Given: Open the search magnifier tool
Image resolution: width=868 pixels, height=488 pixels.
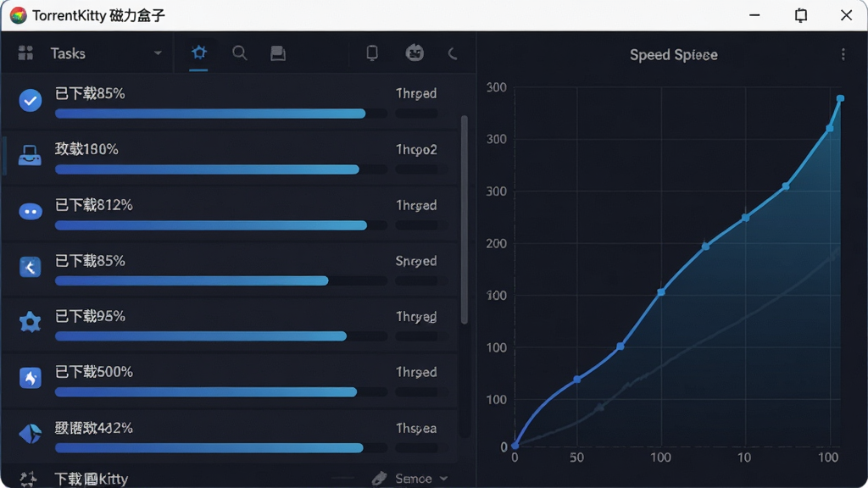Looking at the screenshot, I should [x=239, y=53].
